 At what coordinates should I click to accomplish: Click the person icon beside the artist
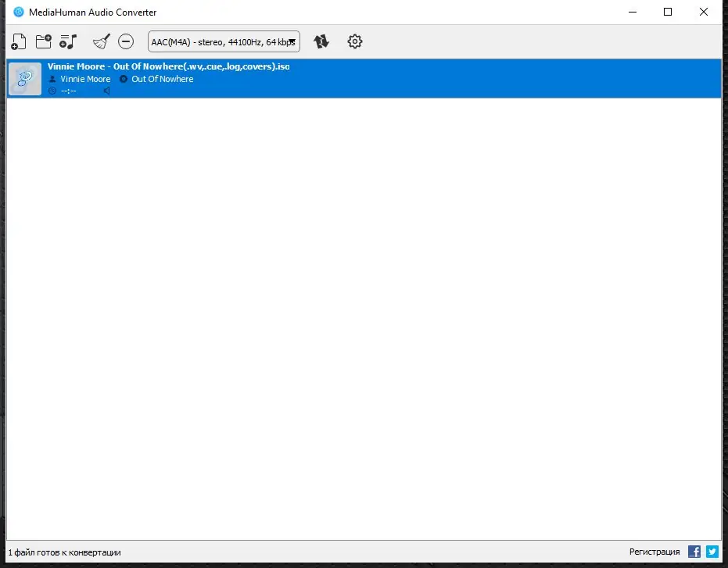click(52, 79)
